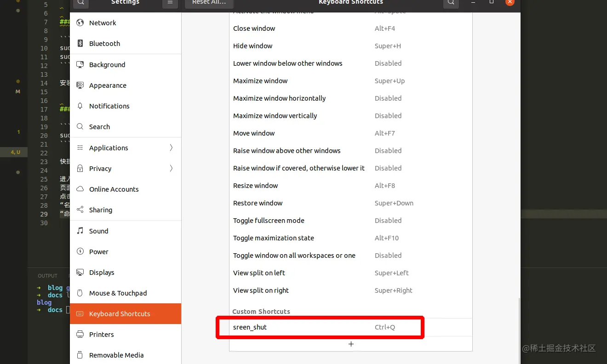Select Maximize window horizontally row
The image size is (607, 364).
(x=351, y=98)
